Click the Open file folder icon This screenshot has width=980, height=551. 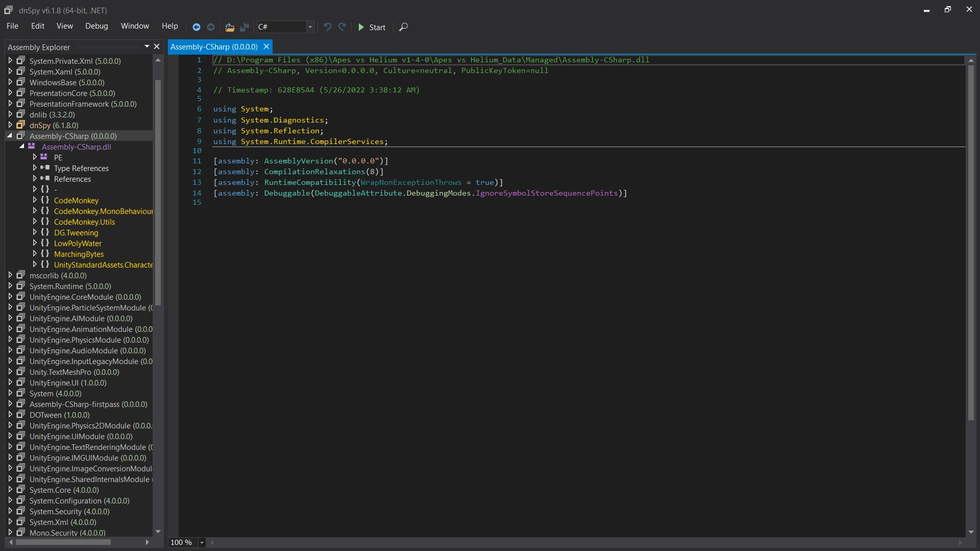tap(230, 27)
